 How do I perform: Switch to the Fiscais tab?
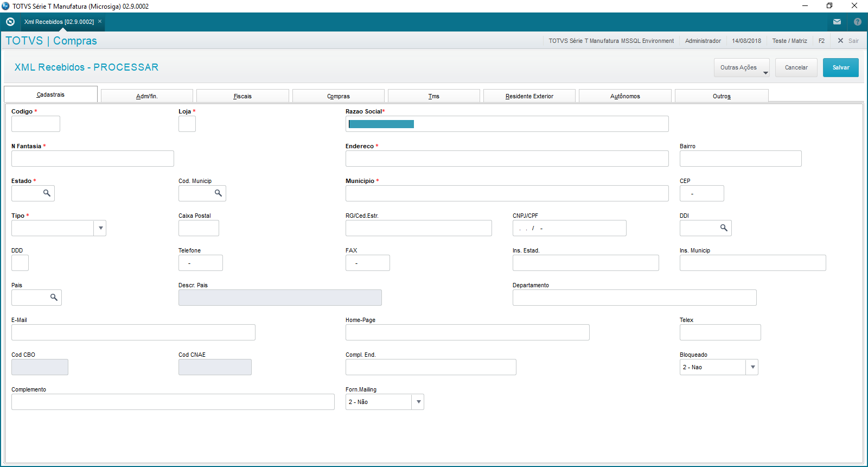(x=242, y=96)
